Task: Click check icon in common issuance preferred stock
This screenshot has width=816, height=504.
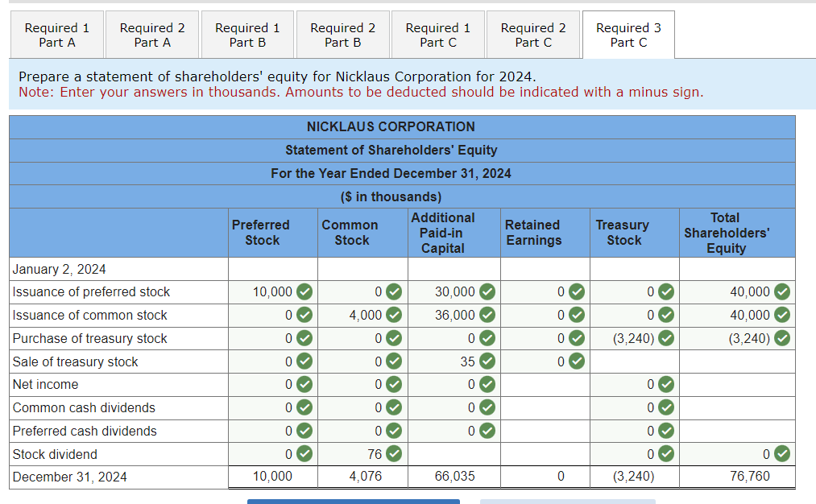Action: click(x=304, y=315)
